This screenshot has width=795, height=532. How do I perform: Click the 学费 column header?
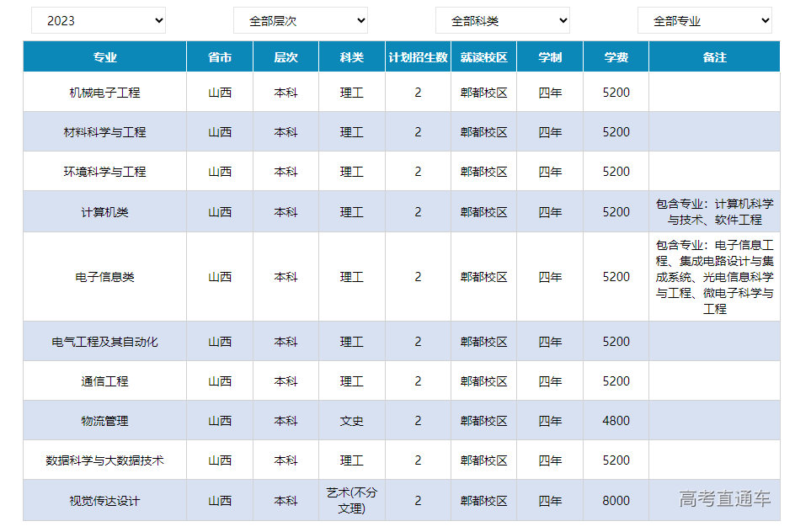coord(616,57)
